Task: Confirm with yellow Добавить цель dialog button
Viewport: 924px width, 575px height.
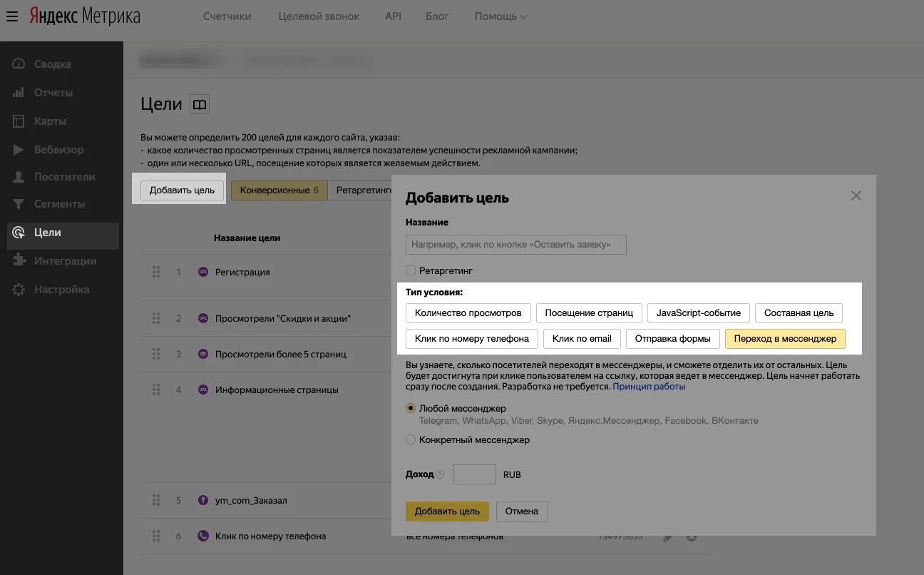Action: point(447,512)
